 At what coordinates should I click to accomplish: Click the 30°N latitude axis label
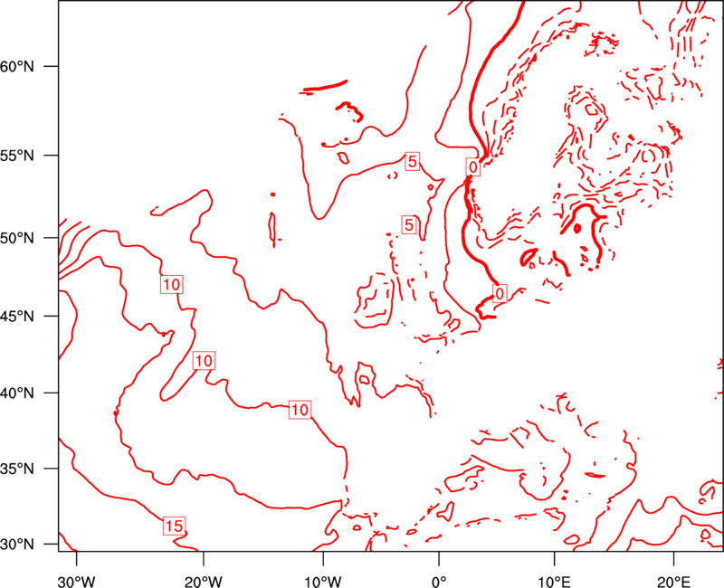click(17, 545)
